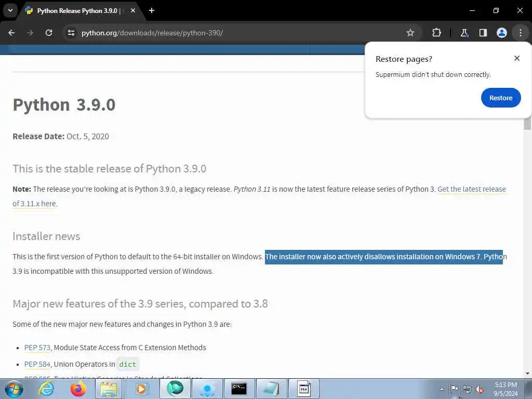Open the tab search dropdown arrow
Viewport: 532px width, 399px height.
tap(10, 10)
